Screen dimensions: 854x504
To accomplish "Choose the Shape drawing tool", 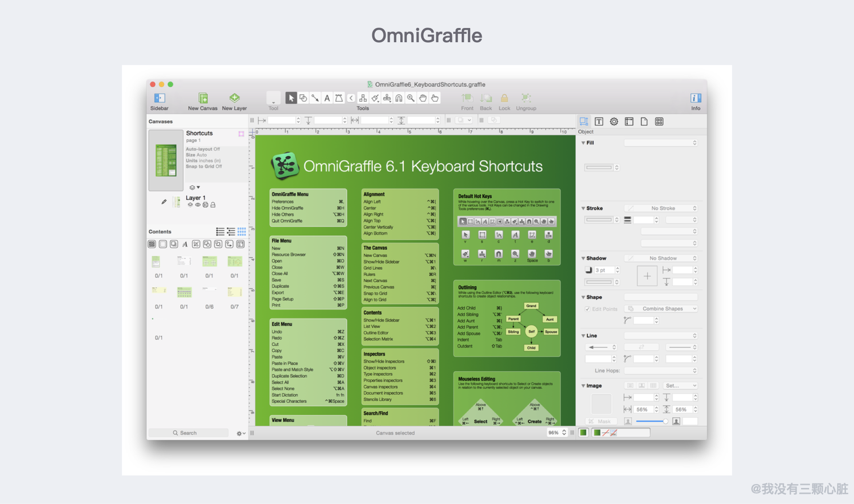I will click(303, 98).
